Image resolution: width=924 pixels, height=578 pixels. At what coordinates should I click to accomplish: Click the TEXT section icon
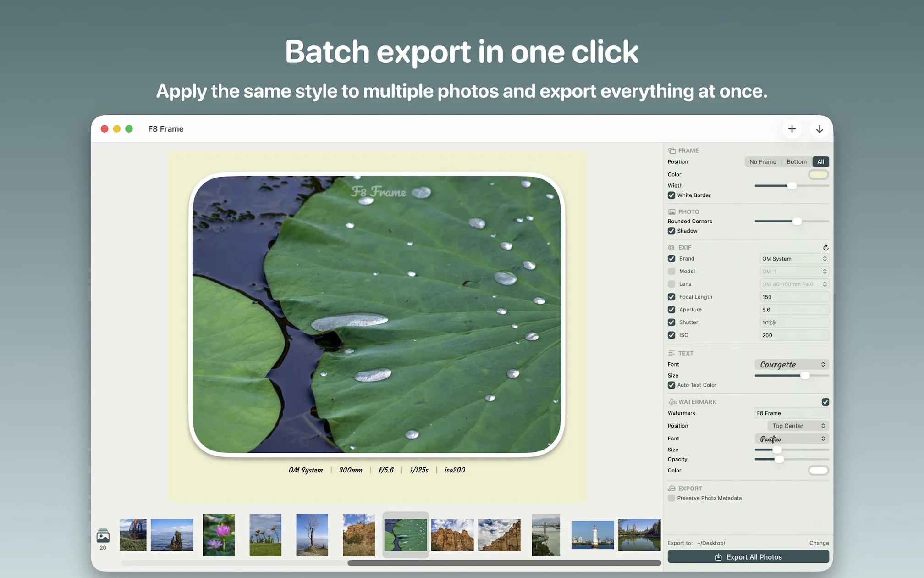[671, 353]
